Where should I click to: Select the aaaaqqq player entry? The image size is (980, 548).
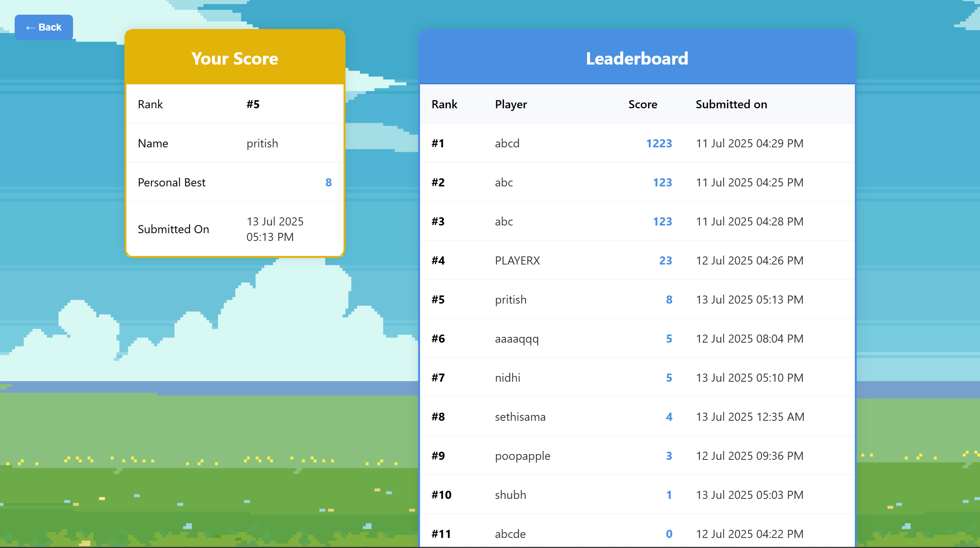click(x=517, y=339)
